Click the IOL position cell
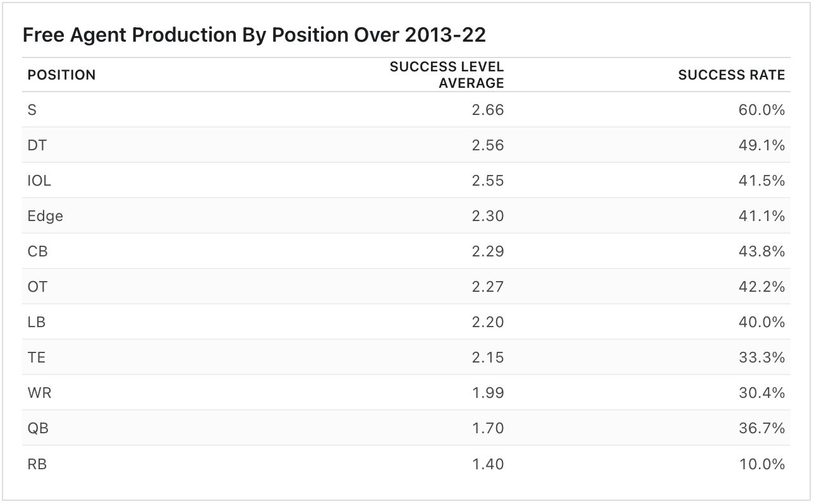Screen dimensions: 814x504 click(39, 181)
